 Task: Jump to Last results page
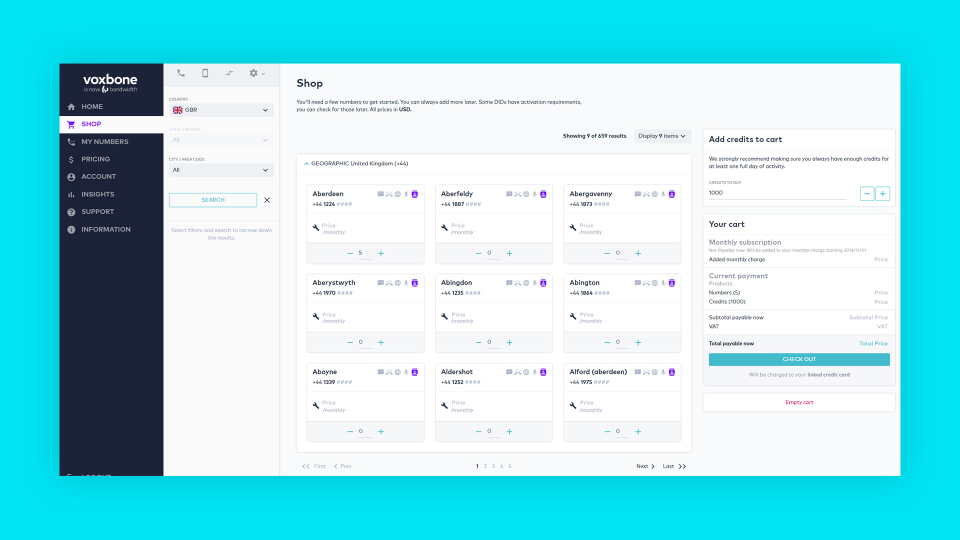click(674, 467)
